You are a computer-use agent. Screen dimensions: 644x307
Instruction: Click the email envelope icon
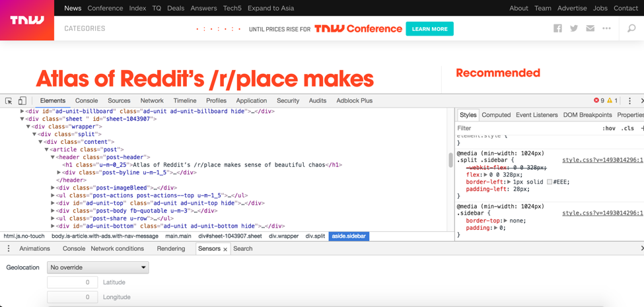pos(590,28)
